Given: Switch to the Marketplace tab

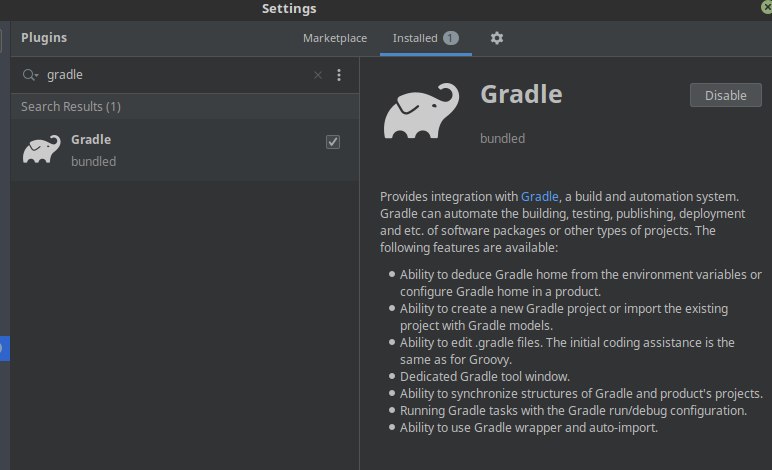Looking at the screenshot, I should click(x=335, y=38).
